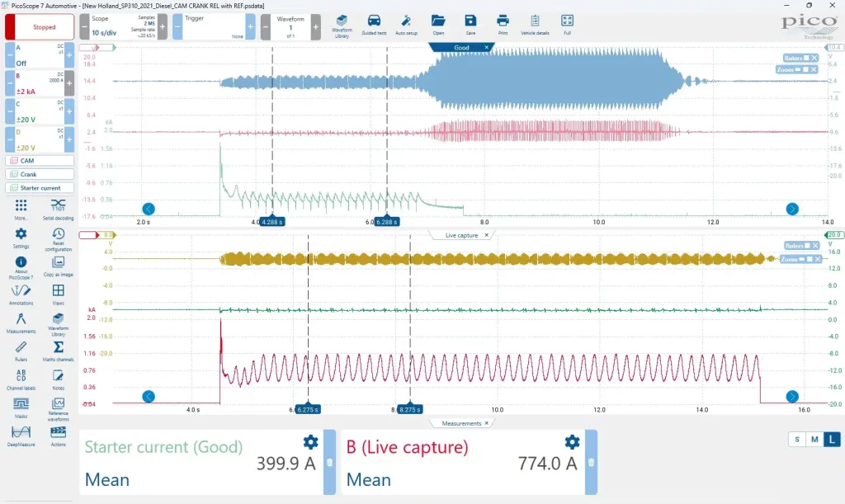Click the 4.288 s ruler handle
This screenshot has width=845, height=504.
click(x=272, y=222)
